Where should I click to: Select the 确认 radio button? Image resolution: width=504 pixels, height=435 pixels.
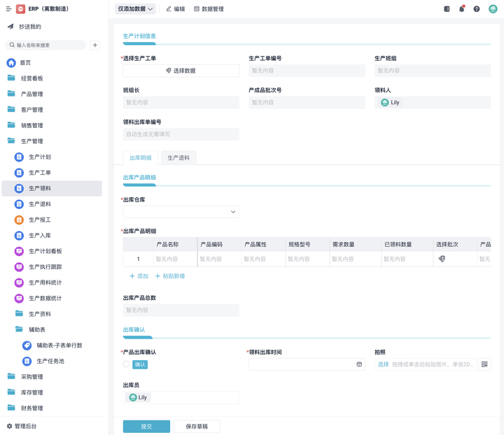click(127, 364)
